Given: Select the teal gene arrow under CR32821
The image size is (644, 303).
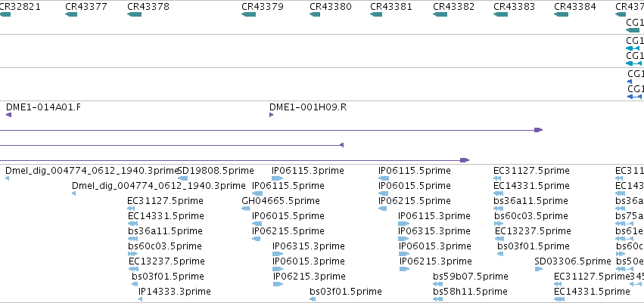Looking at the screenshot, I should pos(5,14).
